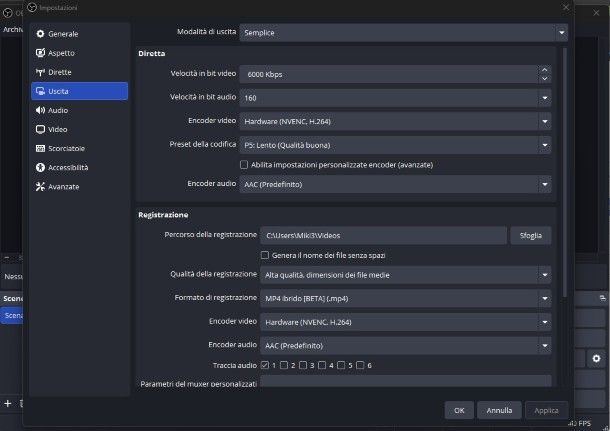Toggle 'Genera il nome dei file senza spazi'
610x431 pixels.
pos(265,255)
